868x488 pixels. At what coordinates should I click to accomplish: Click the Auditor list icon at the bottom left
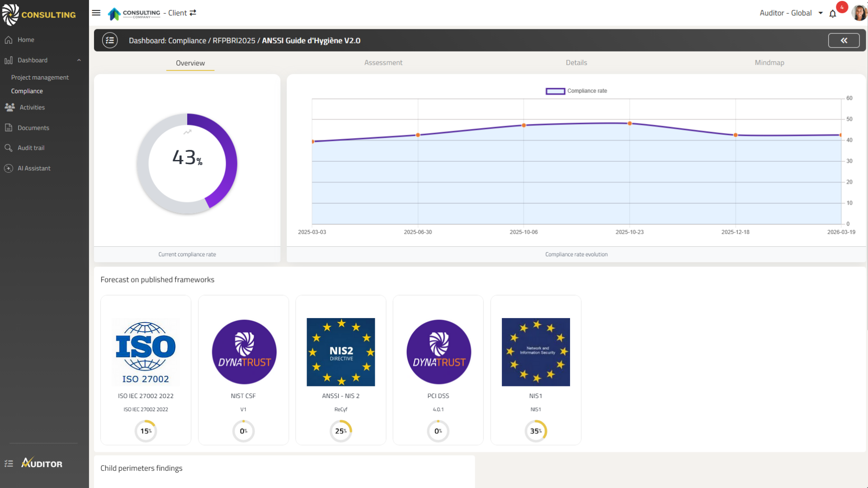(9, 464)
